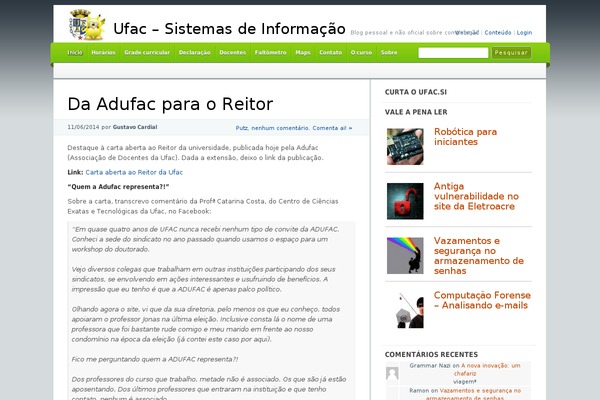Screen dimensions: 600x400
Task: Open the Sobre menu item
Action: [x=389, y=52]
